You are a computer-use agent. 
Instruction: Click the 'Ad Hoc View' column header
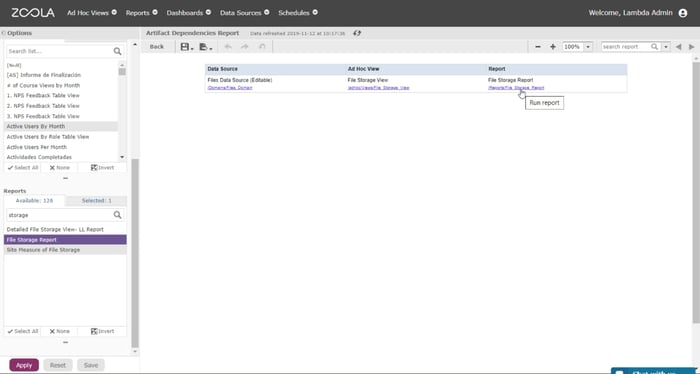tap(363, 69)
